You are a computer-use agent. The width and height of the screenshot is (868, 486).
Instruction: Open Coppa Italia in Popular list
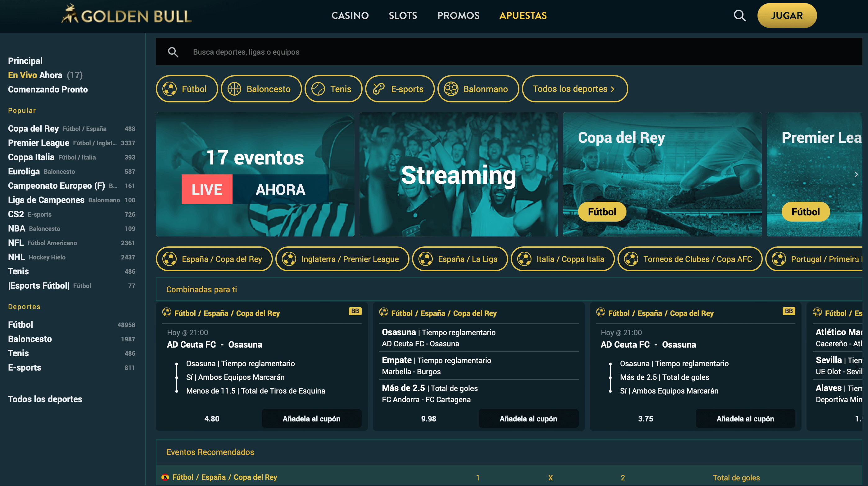tap(71, 157)
